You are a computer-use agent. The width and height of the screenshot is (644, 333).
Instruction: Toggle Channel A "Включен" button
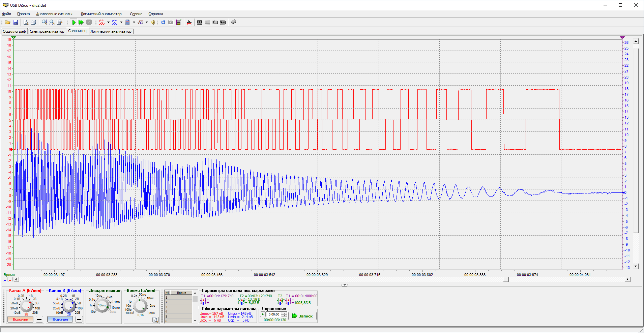(x=21, y=319)
